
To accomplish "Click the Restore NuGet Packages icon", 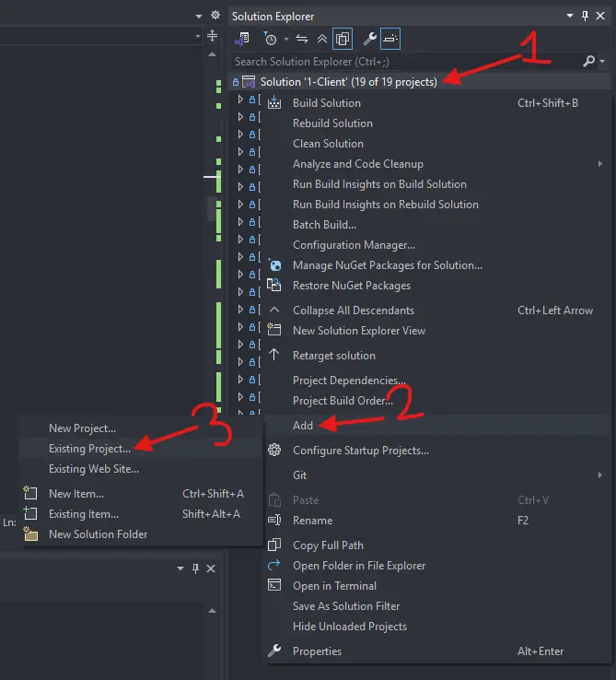I will (x=274, y=285).
